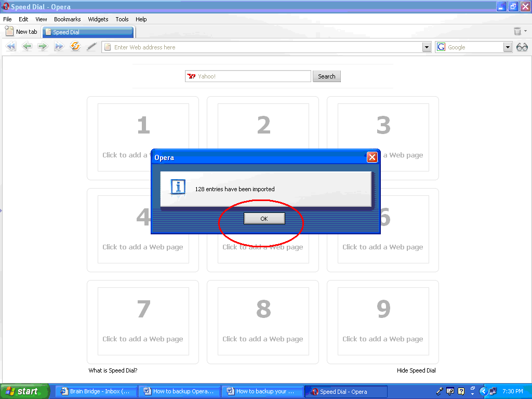The image size is (532, 399).
Task: Minimize the Opera window
Action: (501, 6)
